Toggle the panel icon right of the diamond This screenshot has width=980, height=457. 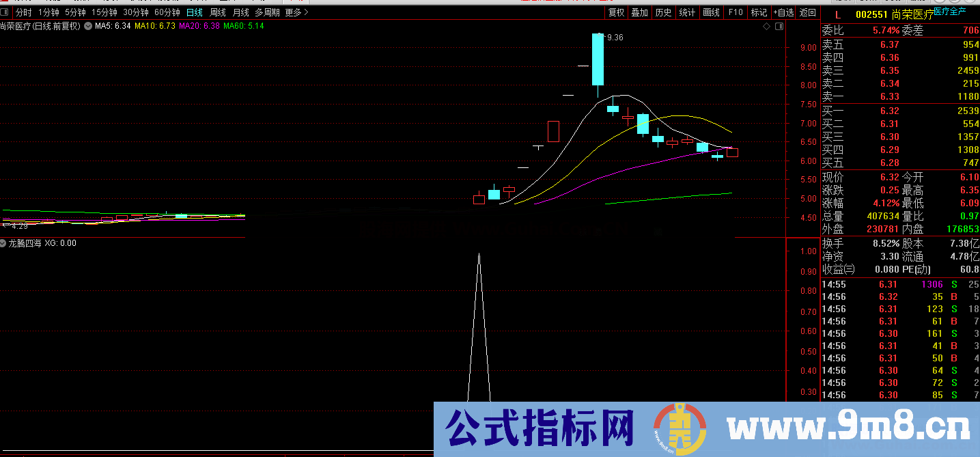778,27
